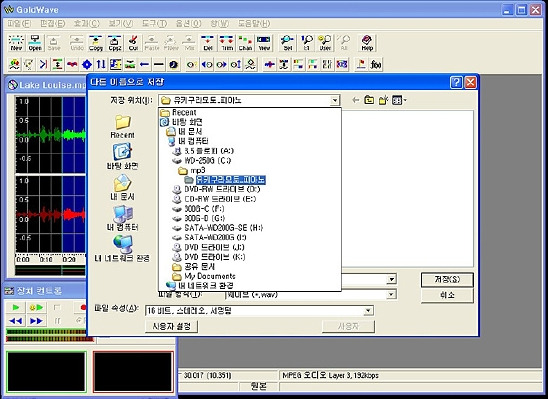Click the Copy toolbar icon

coord(96,43)
